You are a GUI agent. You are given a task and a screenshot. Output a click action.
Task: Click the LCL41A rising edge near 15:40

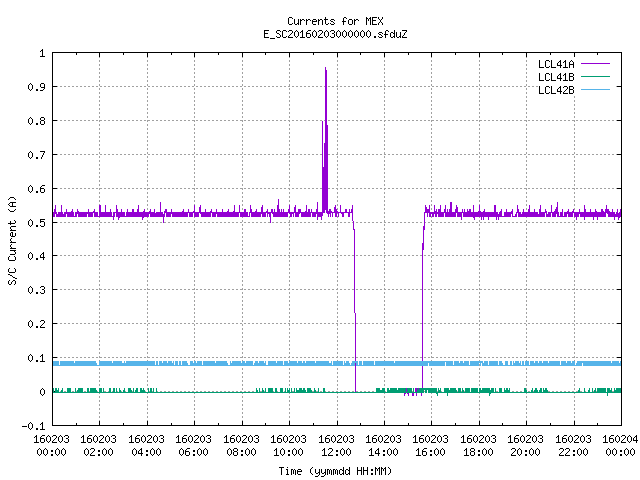click(422, 302)
